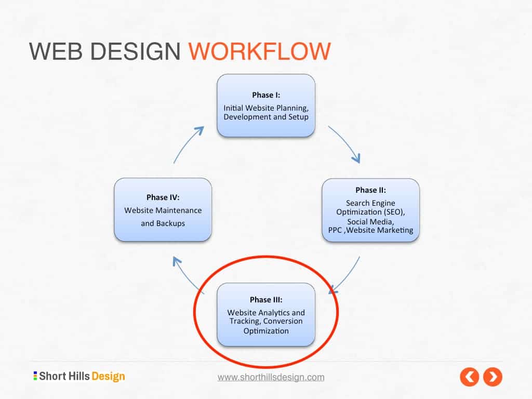The image size is (532, 399).
Task: Select the Phase III heading text
Action: coord(267,299)
